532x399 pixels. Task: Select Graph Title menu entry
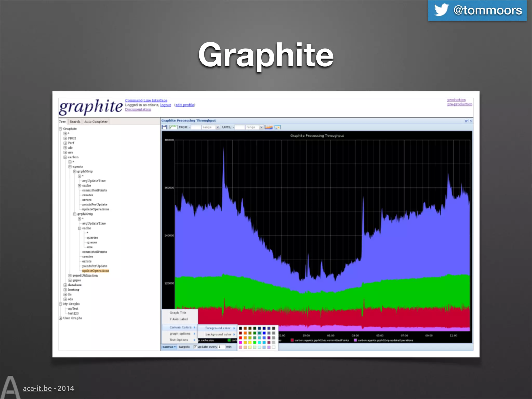click(178, 313)
